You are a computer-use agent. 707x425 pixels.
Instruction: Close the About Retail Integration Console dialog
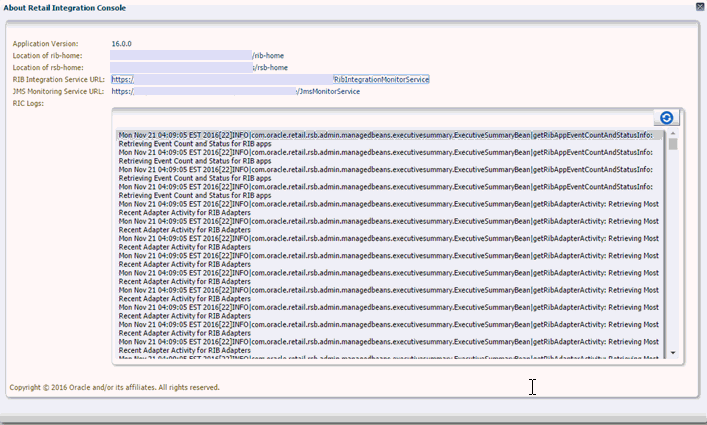click(700, 6)
